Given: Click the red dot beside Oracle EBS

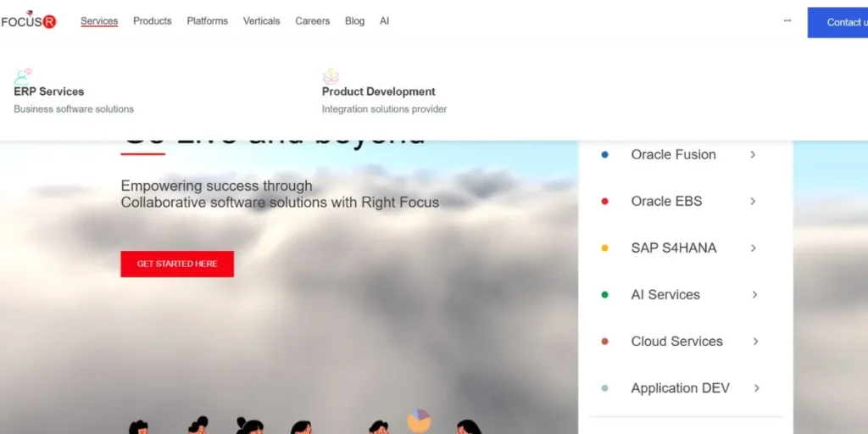Looking at the screenshot, I should [x=604, y=202].
